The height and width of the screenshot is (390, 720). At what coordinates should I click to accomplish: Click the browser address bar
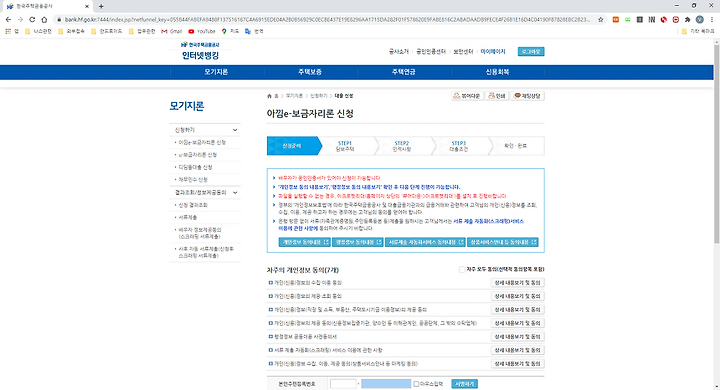coord(327,19)
